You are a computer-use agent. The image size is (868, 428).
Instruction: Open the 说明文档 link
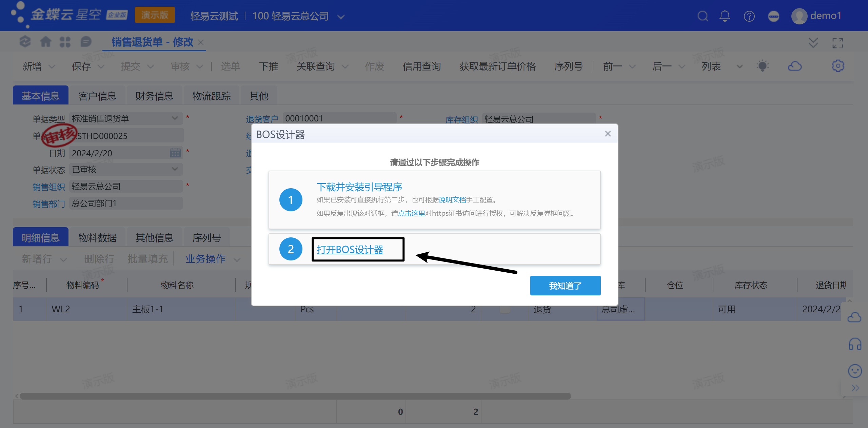[452, 200]
